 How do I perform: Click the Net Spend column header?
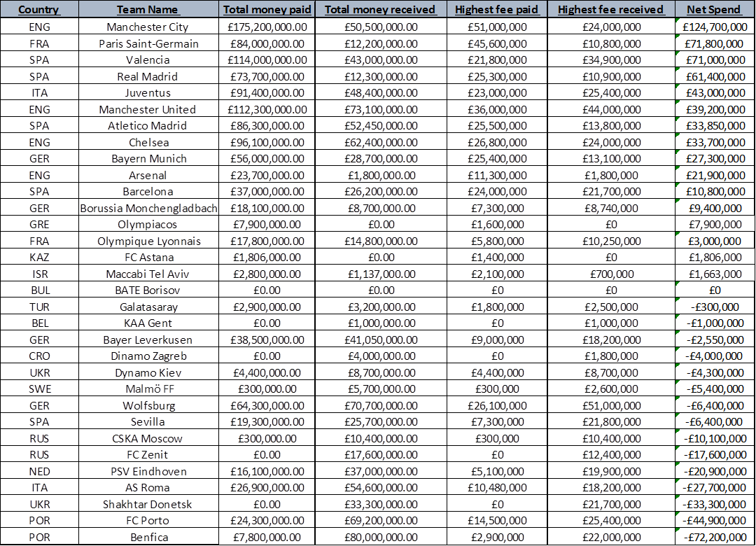tap(715, 10)
